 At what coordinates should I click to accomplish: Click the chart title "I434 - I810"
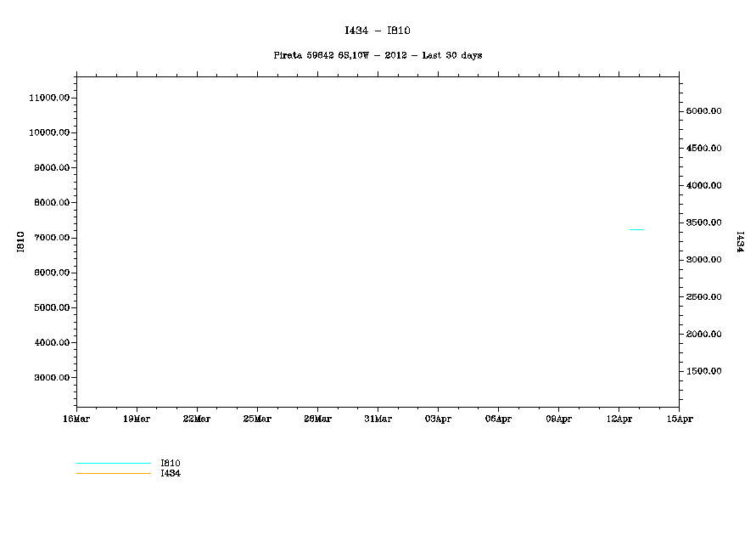pyautogui.click(x=378, y=31)
